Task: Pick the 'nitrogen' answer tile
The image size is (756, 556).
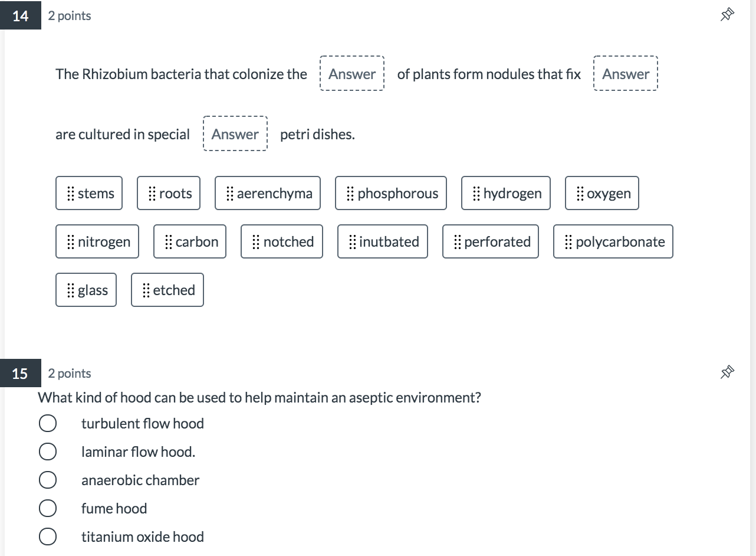Action: [97, 241]
